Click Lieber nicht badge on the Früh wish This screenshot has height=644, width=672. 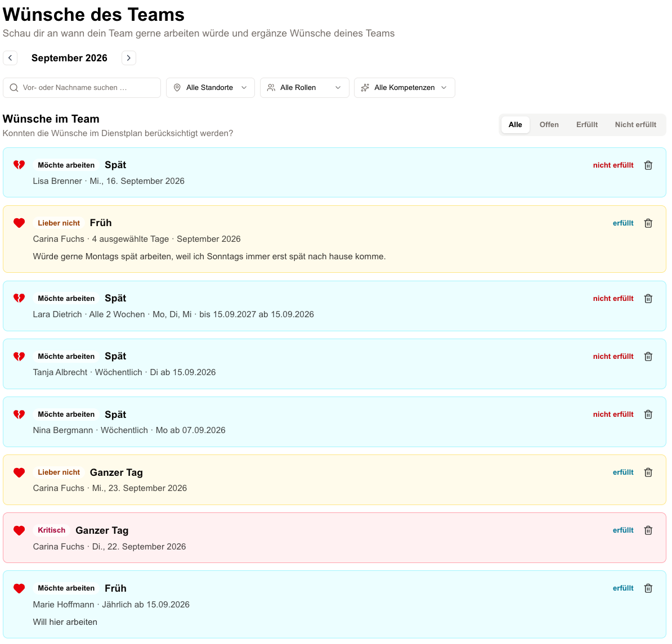(59, 223)
